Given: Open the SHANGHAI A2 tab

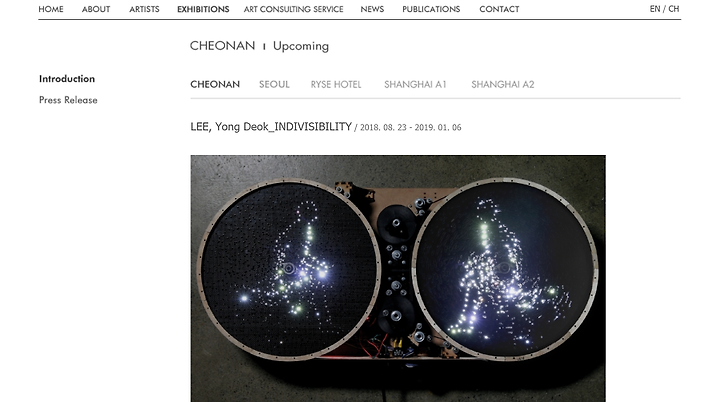Looking at the screenshot, I should [503, 85].
